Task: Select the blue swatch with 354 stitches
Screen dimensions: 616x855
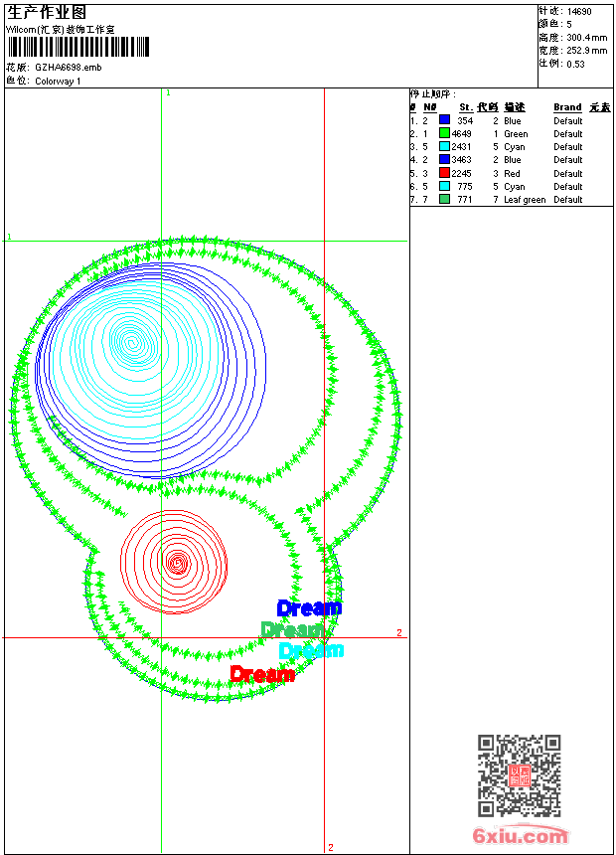Action: pyautogui.click(x=444, y=120)
